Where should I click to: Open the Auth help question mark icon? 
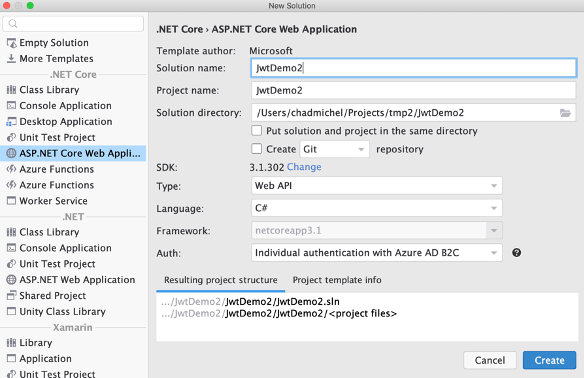pyautogui.click(x=517, y=252)
